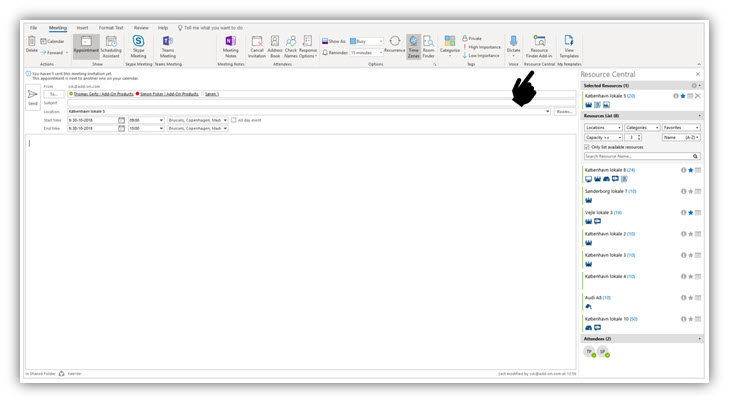Close the Resource Central pane
Image resolution: width=729 pixels, height=403 pixels.
point(698,74)
